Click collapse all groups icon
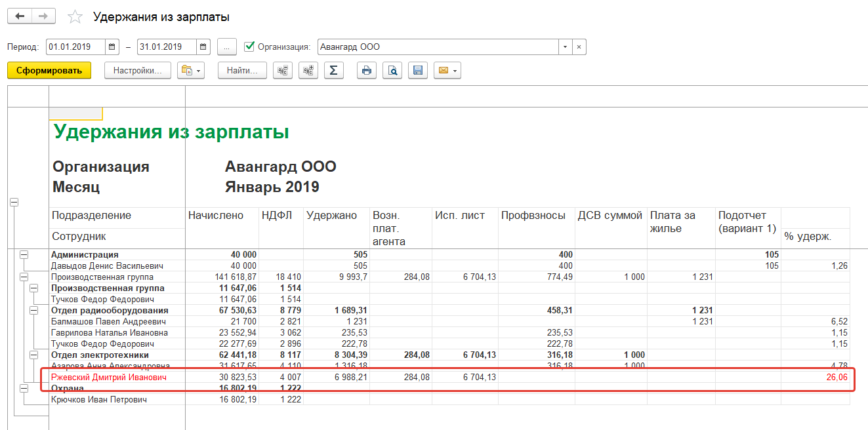 click(x=283, y=71)
